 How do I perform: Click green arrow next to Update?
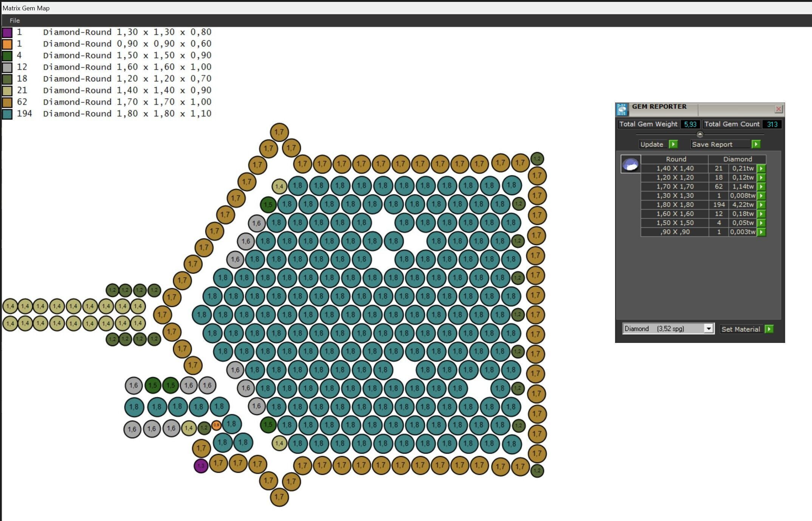(x=673, y=144)
